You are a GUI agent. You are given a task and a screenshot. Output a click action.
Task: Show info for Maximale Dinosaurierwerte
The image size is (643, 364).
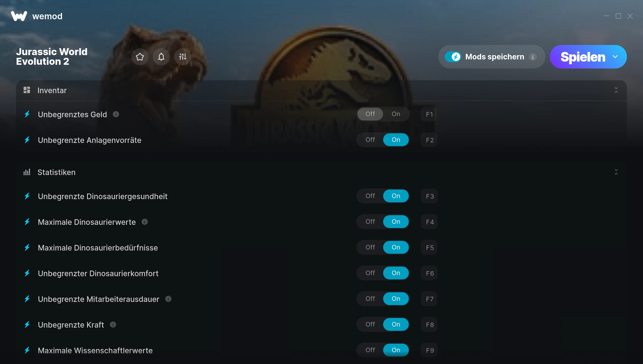coord(145,222)
